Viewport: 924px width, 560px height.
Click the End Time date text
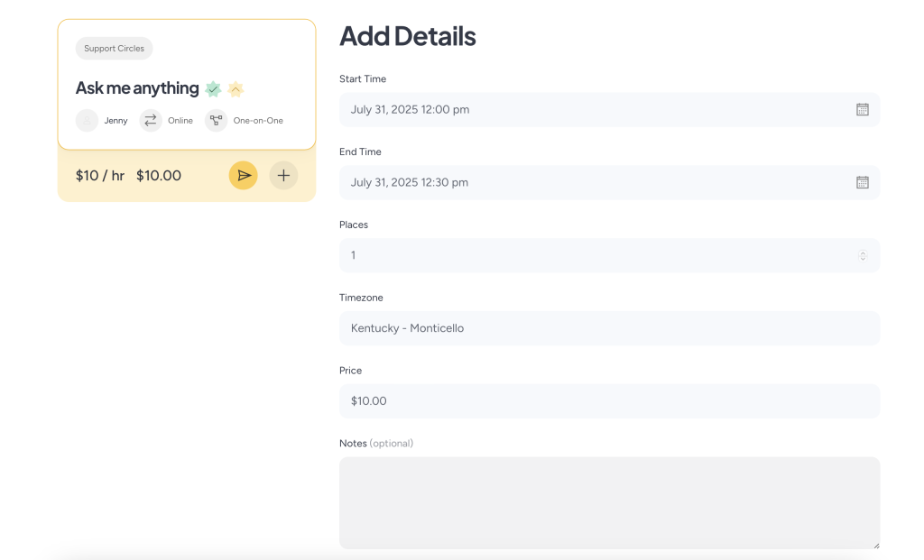pos(410,182)
